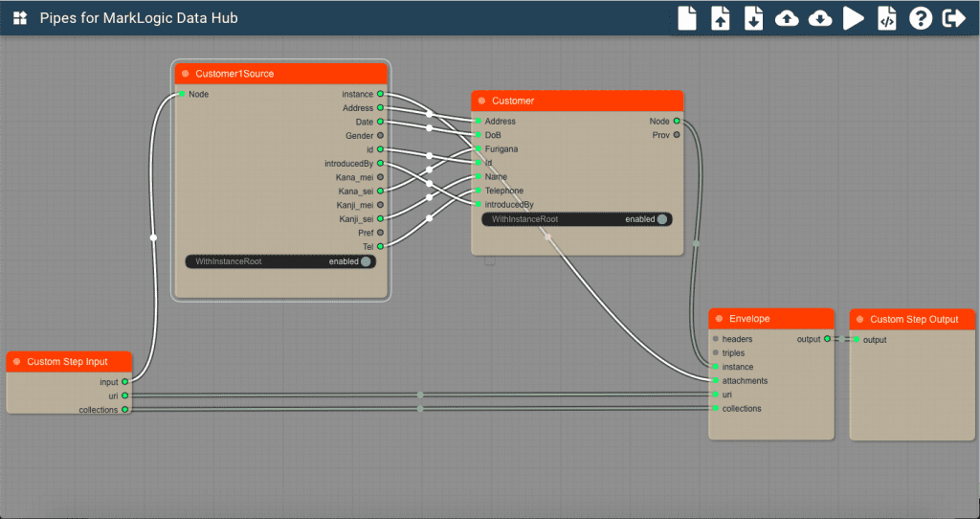Click the file upload icon
The image size is (980, 519).
(721, 18)
